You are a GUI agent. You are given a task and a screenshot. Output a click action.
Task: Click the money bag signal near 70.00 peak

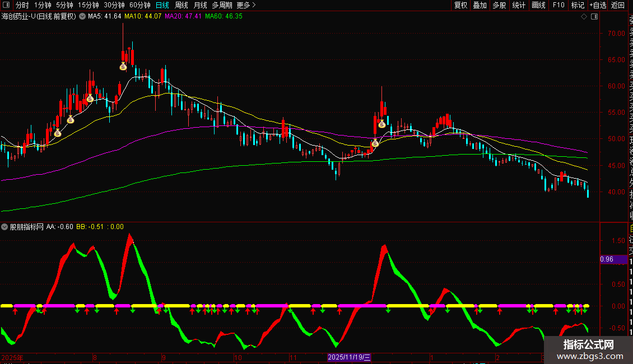pyautogui.click(x=123, y=67)
